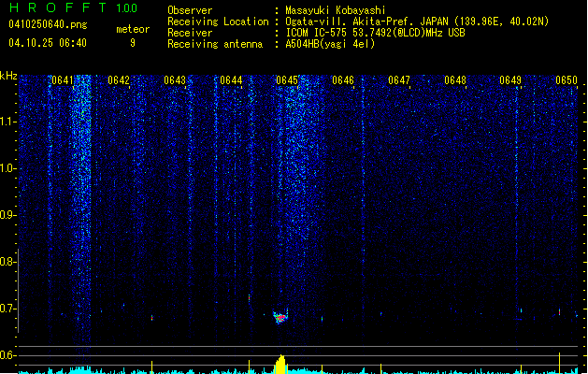The height and width of the screenshot is (374, 588).
Task: Select the filename 0410250640.png
Action: point(48,24)
